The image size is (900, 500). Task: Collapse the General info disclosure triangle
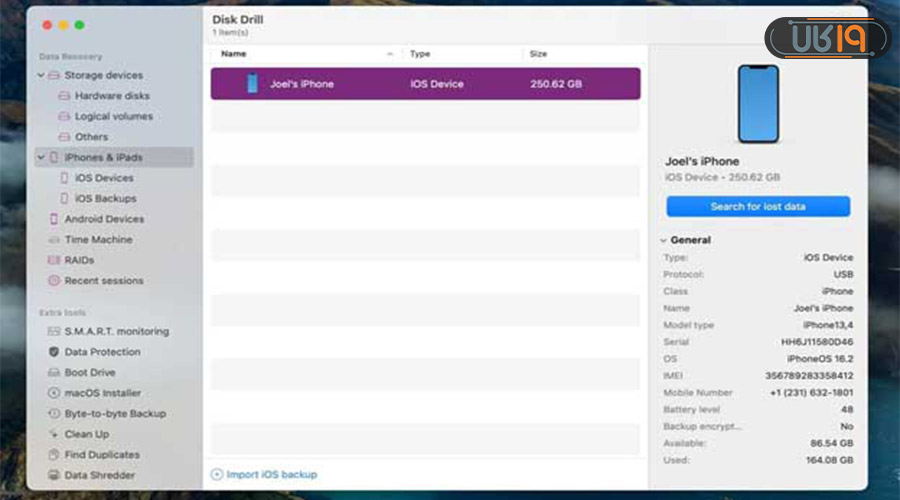pos(662,241)
